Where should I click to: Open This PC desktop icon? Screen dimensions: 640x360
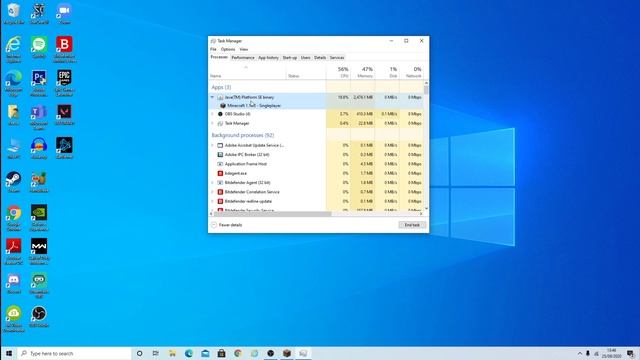click(13, 148)
